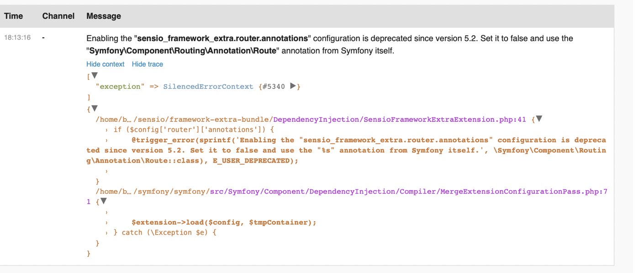Collapse the context array triangle

95,75
